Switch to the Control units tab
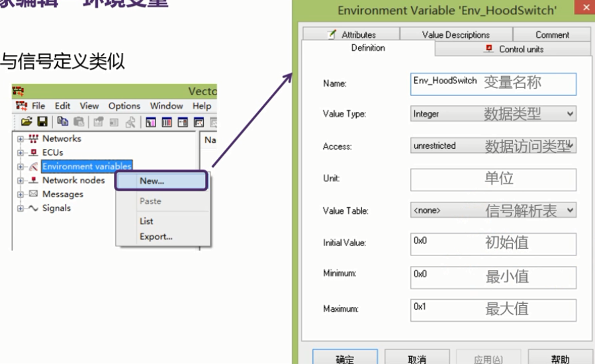595x364 pixels. (x=514, y=49)
